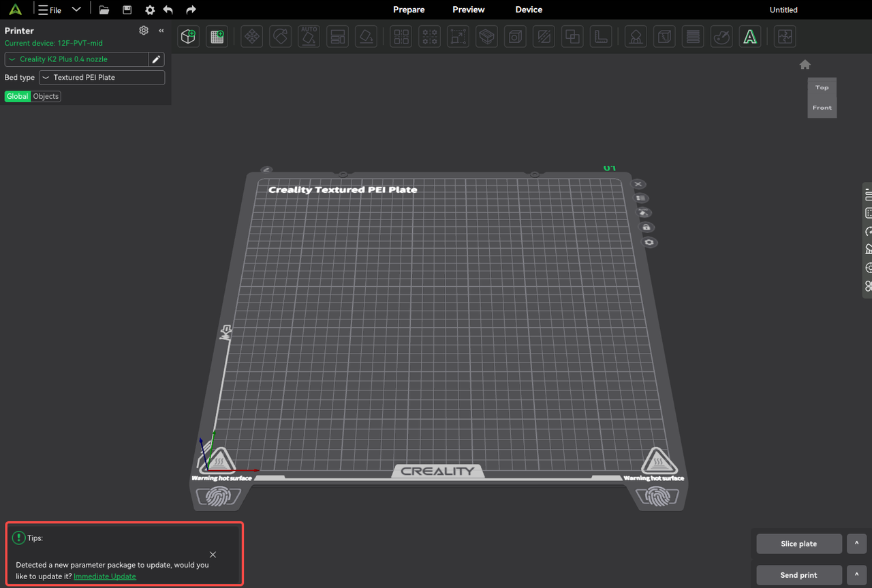Select the Move tool in toolbar
Image resolution: width=872 pixels, height=588 pixels.
[x=252, y=37]
